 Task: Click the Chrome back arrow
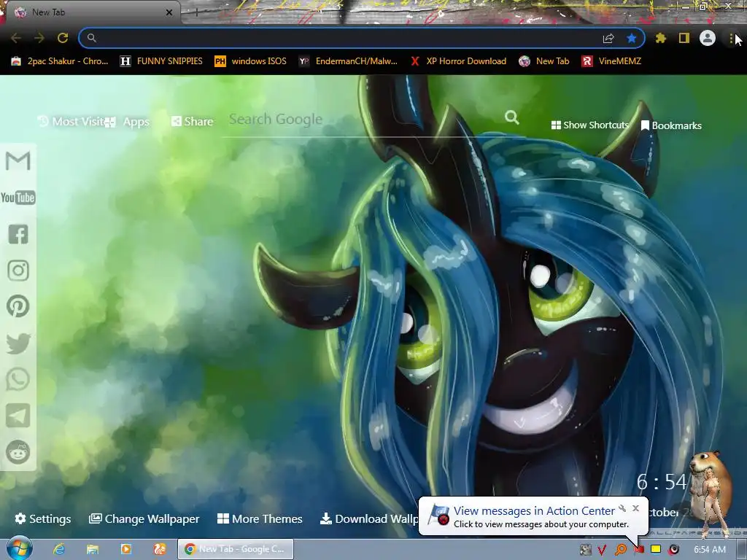[16, 38]
